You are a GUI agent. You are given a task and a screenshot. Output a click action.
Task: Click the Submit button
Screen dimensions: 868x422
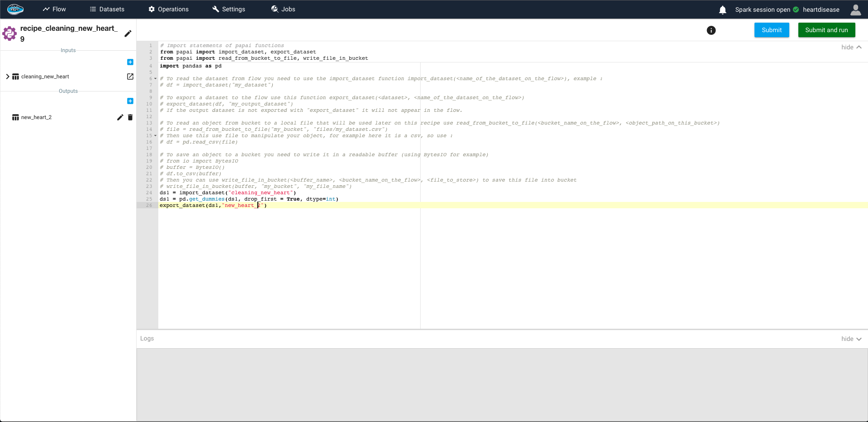pos(771,30)
